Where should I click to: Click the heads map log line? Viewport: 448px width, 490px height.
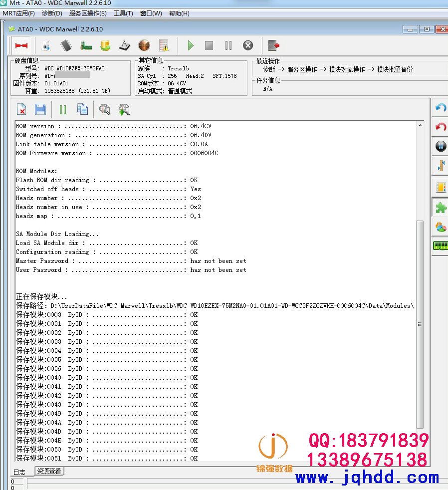coord(108,216)
